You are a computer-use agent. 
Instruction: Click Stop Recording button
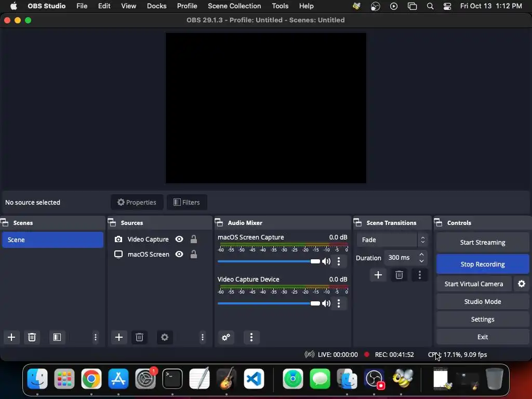coord(483,264)
